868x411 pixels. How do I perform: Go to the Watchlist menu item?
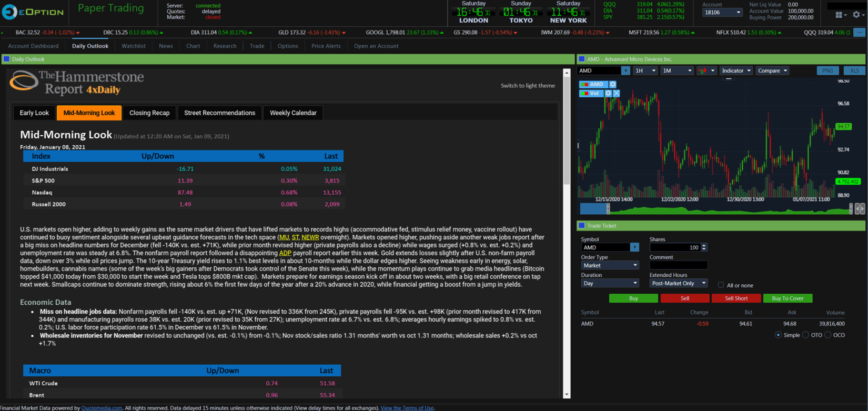coord(134,46)
